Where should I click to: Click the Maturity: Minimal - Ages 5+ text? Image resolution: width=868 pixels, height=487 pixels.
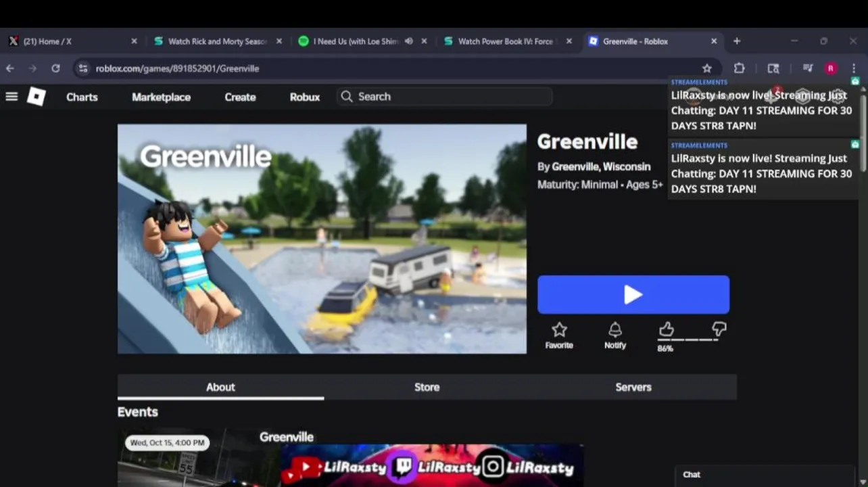point(600,185)
